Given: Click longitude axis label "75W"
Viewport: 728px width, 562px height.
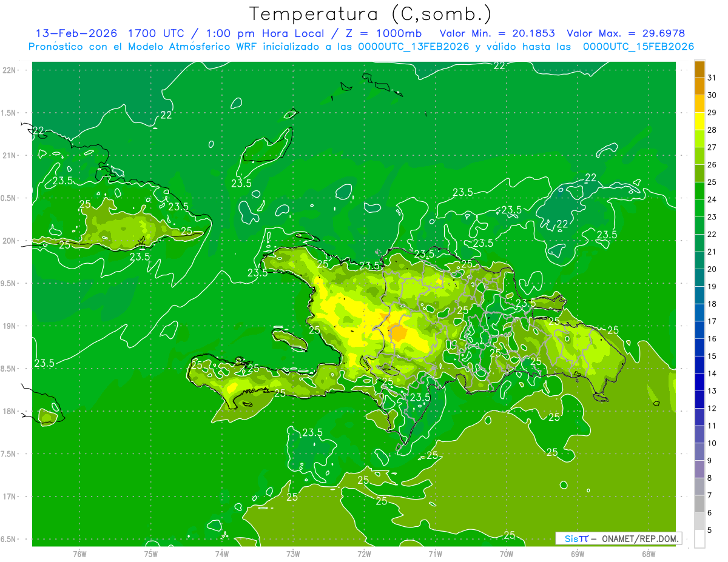Looking at the screenshot, I should (150, 554).
